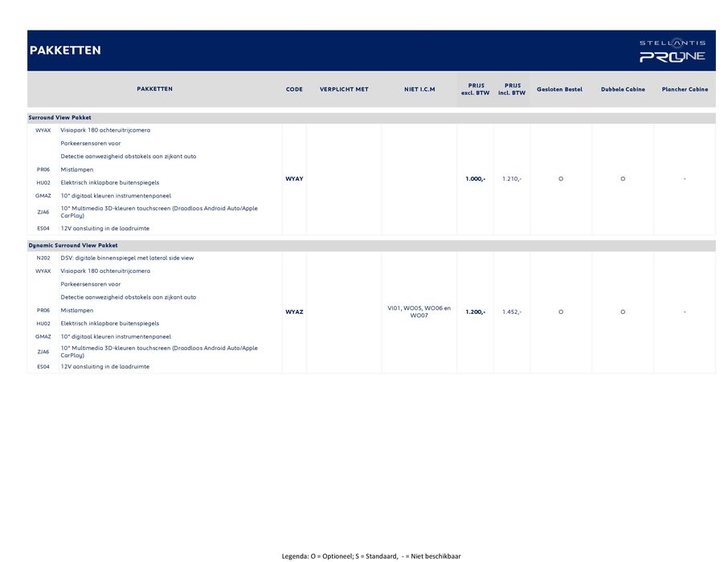Image resolution: width=728 pixels, height=562 pixels.
Task: Select the CODE column header
Action: [x=294, y=89]
